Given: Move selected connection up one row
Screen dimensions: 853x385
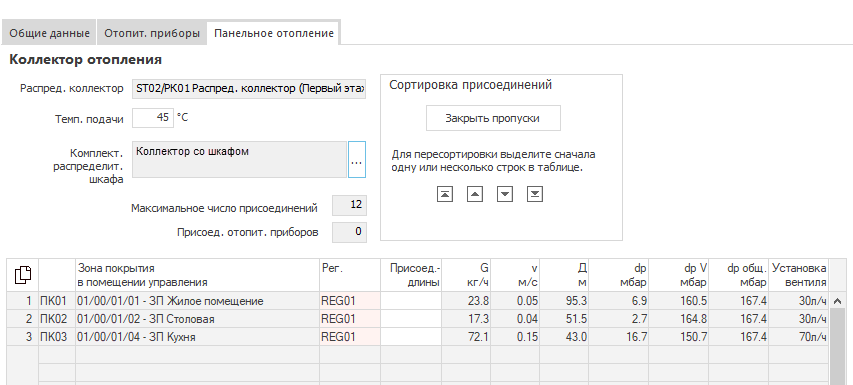Looking at the screenshot, I should coord(475,194).
